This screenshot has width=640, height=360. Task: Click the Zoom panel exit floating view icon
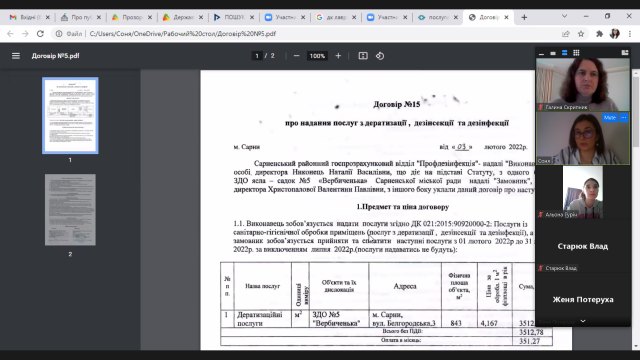pyautogui.click(x=624, y=53)
